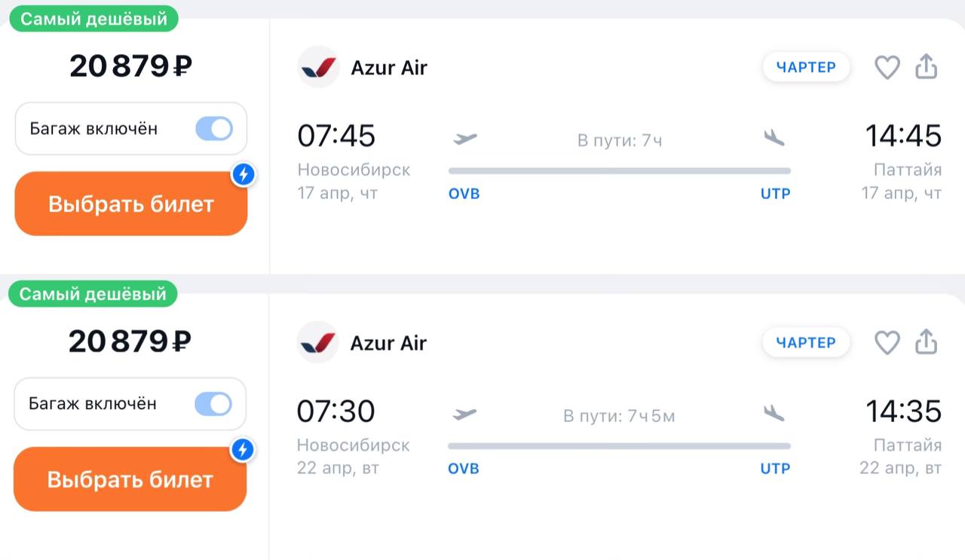Image resolution: width=965 pixels, height=560 pixels.
Task: Favorite the 17 апр flight with heart icon
Action: 887,67
